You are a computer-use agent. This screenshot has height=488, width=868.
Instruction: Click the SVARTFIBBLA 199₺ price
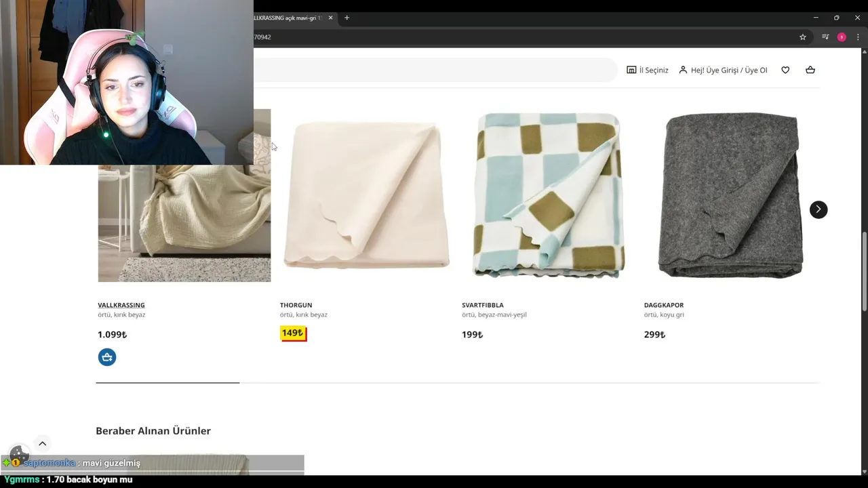coord(473,335)
